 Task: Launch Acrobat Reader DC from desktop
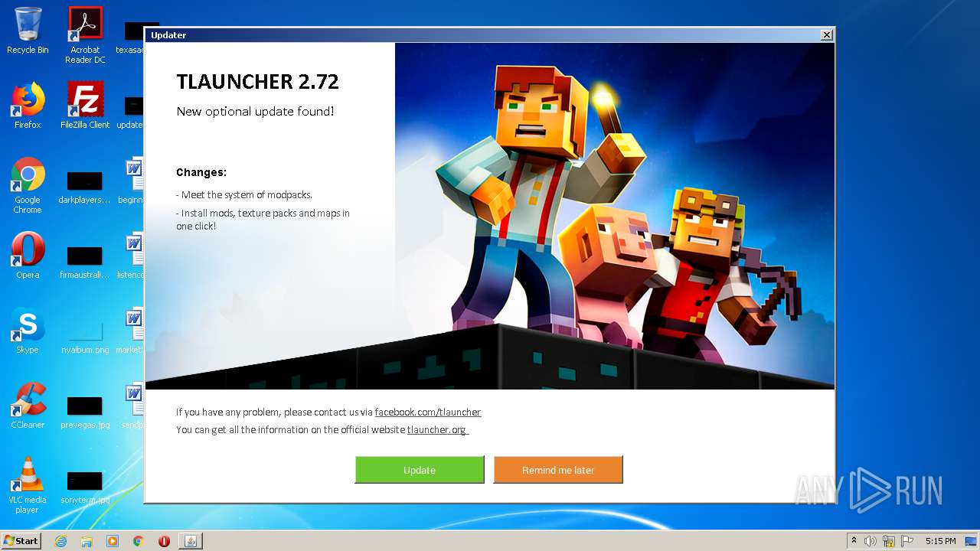click(85, 35)
